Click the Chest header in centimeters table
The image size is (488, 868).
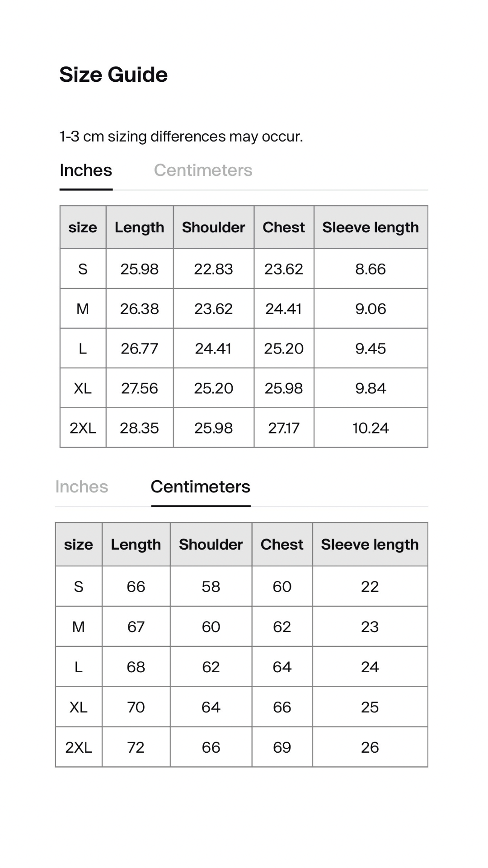pyautogui.click(x=282, y=545)
